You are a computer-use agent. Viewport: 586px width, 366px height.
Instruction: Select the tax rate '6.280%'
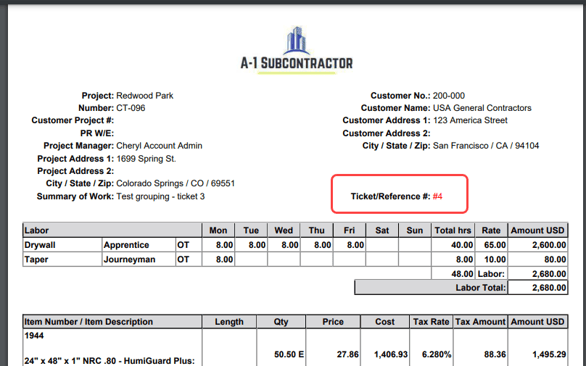(x=437, y=354)
